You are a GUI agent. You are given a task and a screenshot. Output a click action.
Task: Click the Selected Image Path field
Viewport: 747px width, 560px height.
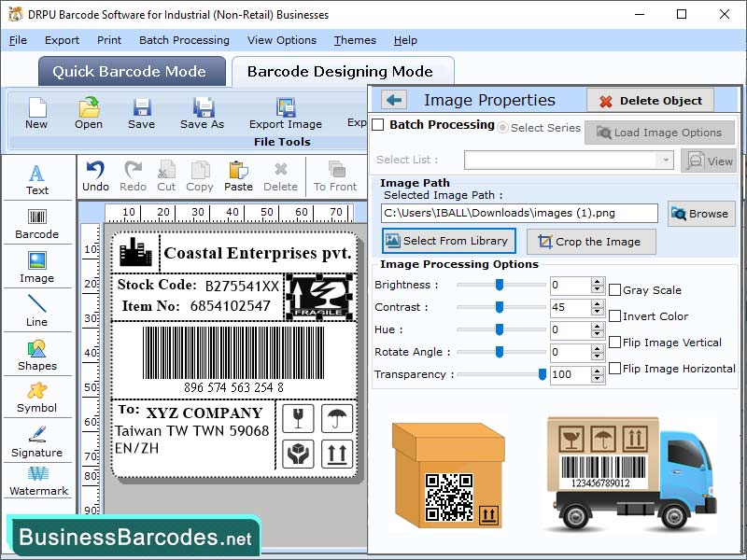pos(518,213)
